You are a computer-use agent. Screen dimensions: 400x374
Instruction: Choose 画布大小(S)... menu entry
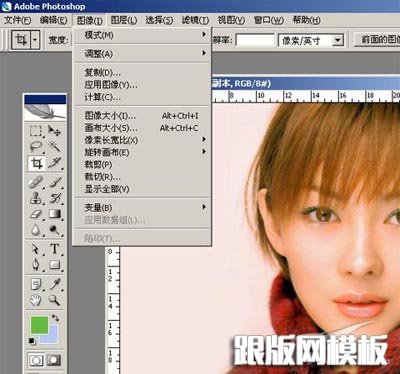[x=142, y=128]
